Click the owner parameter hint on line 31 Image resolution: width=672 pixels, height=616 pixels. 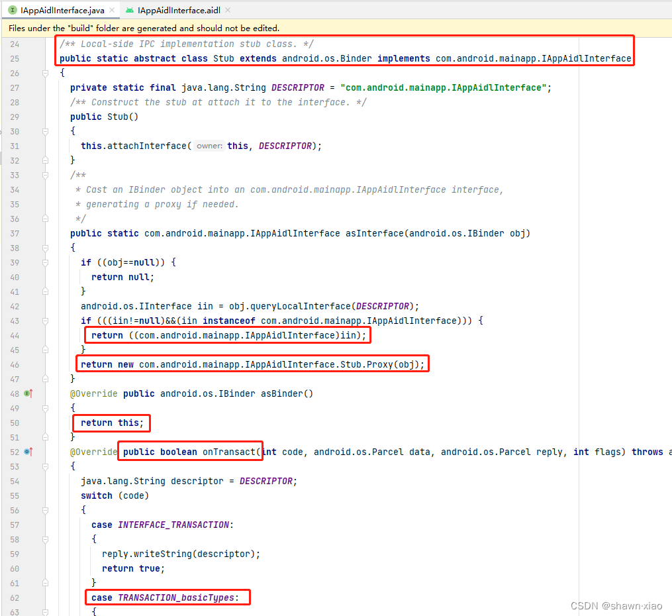pos(209,146)
